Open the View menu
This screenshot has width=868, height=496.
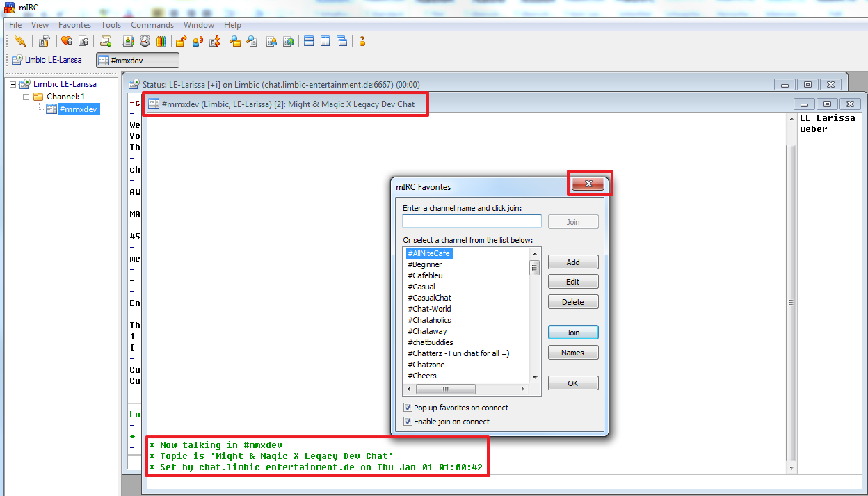coord(40,25)
